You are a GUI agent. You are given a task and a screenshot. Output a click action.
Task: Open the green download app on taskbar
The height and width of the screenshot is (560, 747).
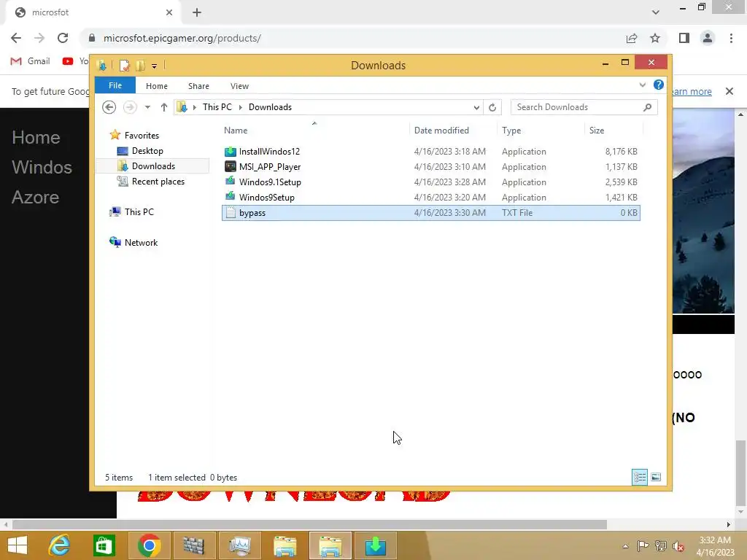376,545
